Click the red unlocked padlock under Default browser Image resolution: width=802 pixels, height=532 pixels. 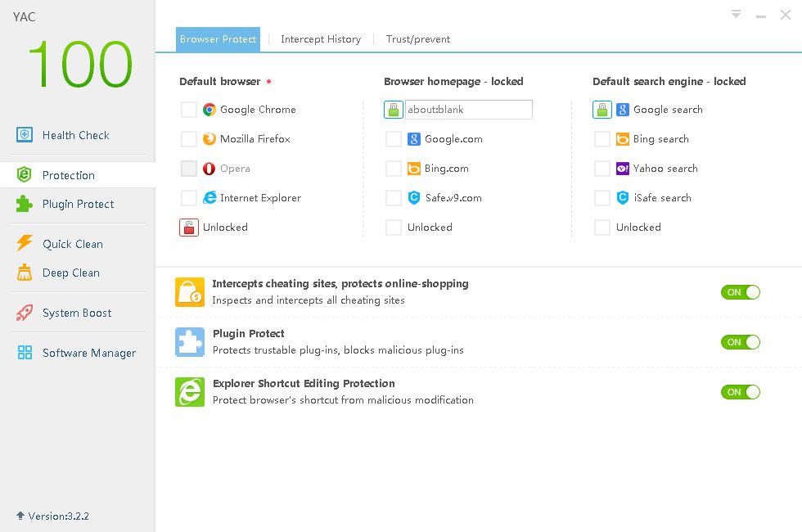[x=189, y=228]
